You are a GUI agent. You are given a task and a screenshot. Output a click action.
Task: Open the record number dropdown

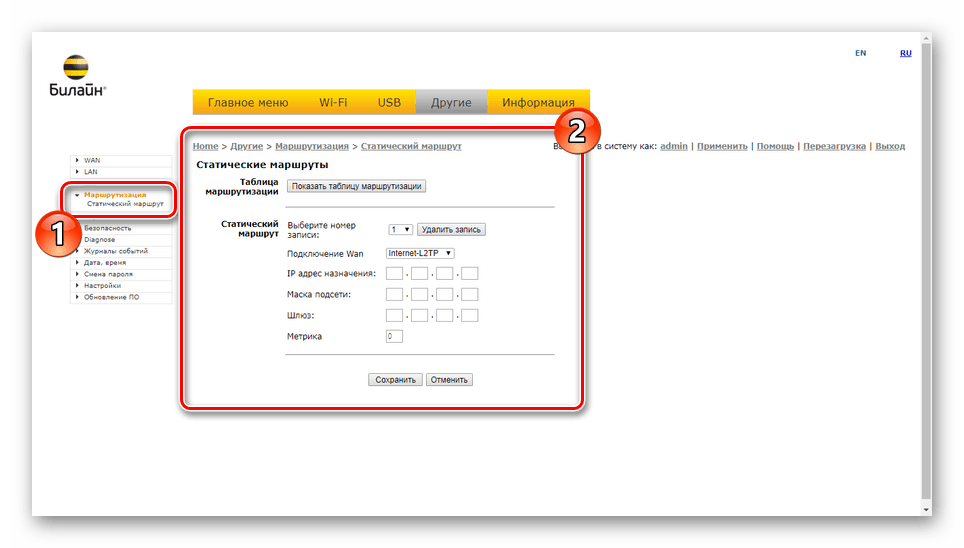pos(400,229)
